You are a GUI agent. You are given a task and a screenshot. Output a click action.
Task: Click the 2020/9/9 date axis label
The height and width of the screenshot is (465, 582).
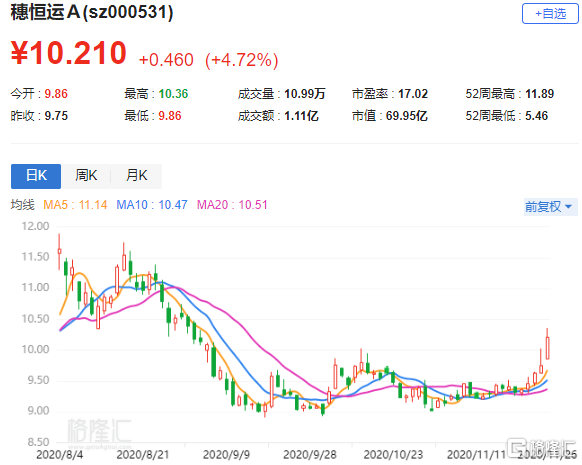click(226, 455)
